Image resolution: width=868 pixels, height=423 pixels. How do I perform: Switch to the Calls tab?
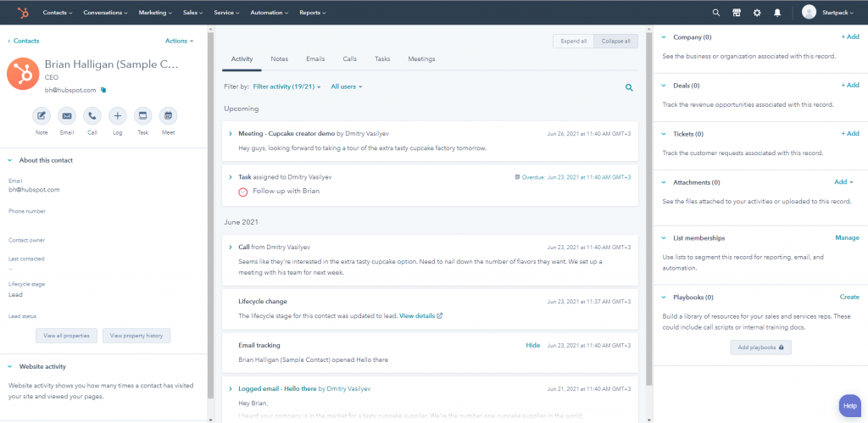point(350,58)
